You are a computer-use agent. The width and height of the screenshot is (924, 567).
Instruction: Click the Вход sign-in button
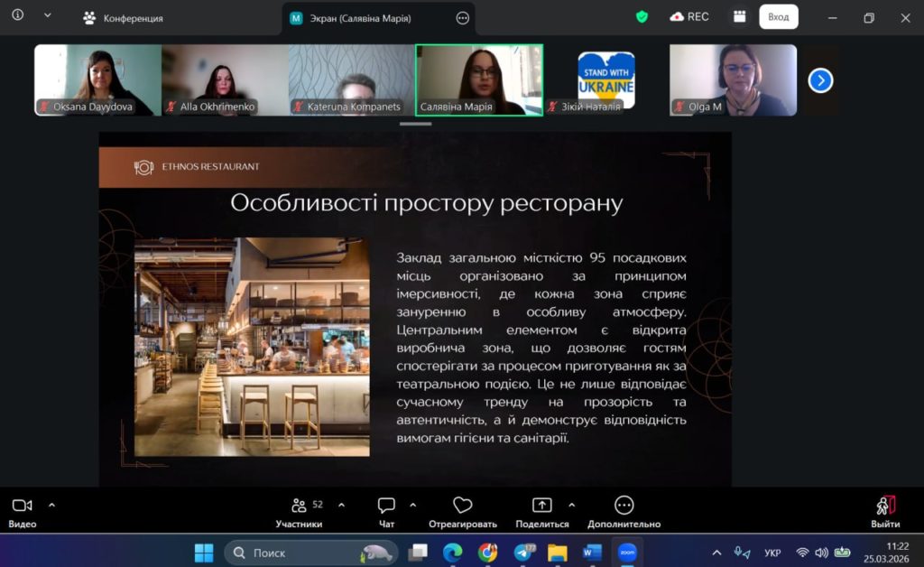[778, 17]
